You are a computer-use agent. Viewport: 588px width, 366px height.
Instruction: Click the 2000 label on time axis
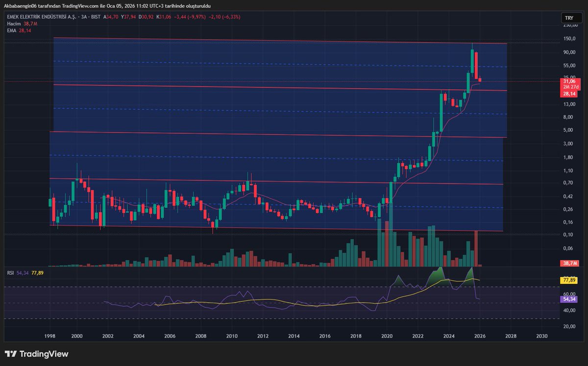pyautogui.click(x=76, y=337)
